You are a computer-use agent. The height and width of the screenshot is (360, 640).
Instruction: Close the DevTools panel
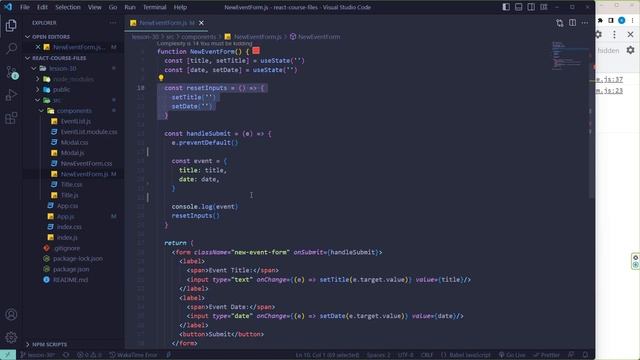pos(630,35)
